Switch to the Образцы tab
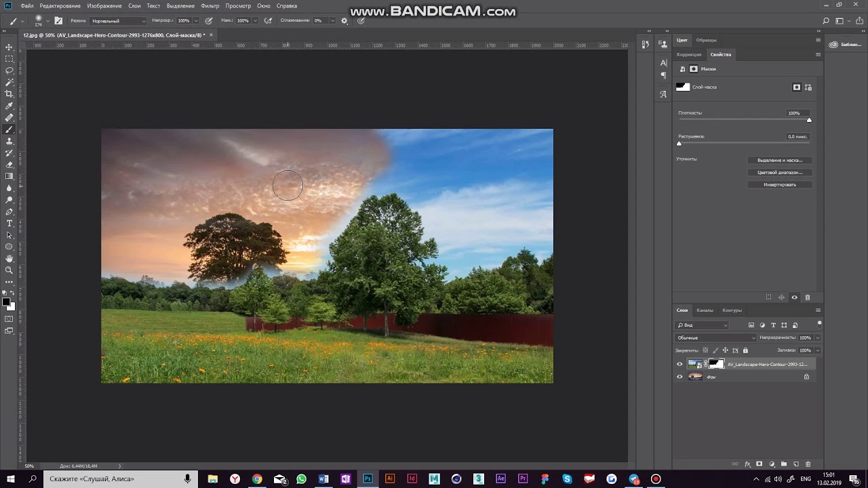 pos(706,40)
